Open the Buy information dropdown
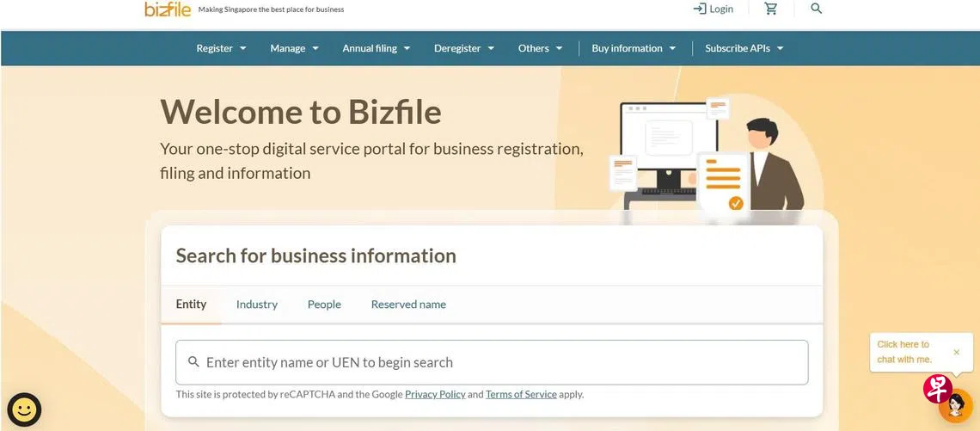This screenshot has height=431, width=980. coord(634,48)
